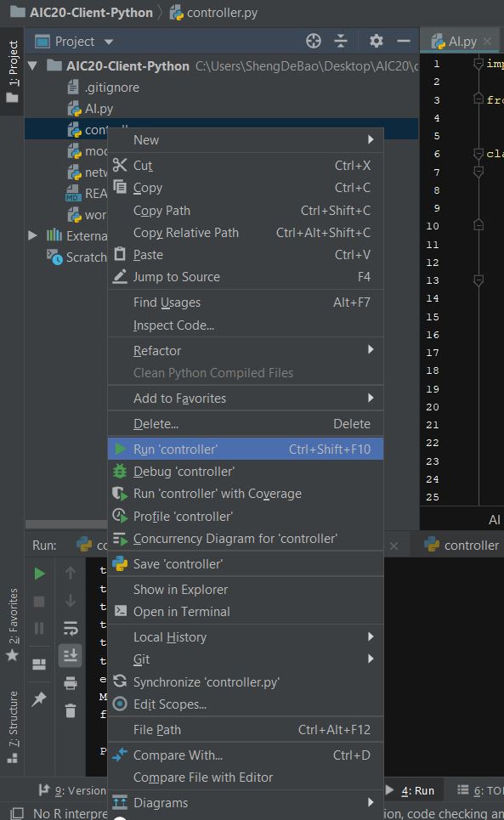Open Project panel settings gear
Viewport: 504px width, 820px height.
[x=376, y=41]
